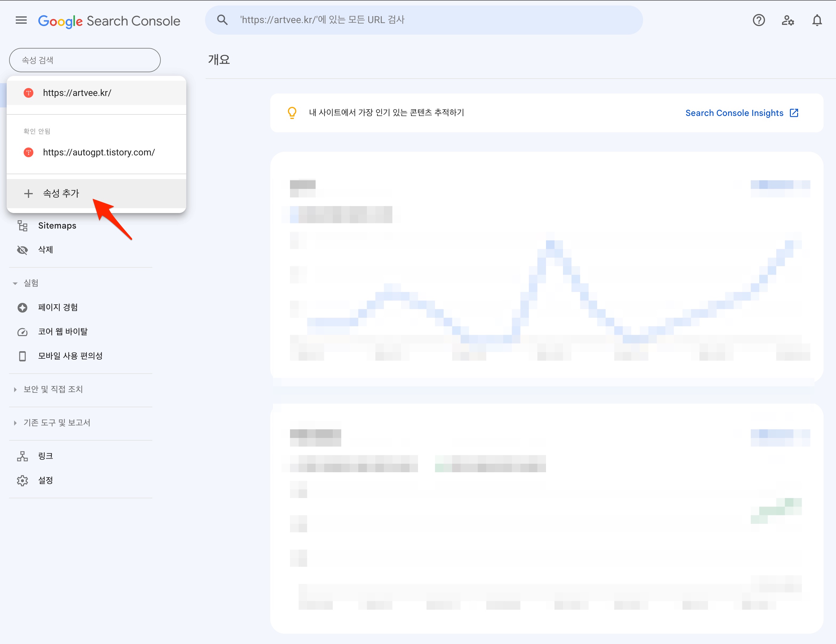Click the 속성 검색 search field
The height and width of the screenshot is (644, 836).
(x=85, y=60)
